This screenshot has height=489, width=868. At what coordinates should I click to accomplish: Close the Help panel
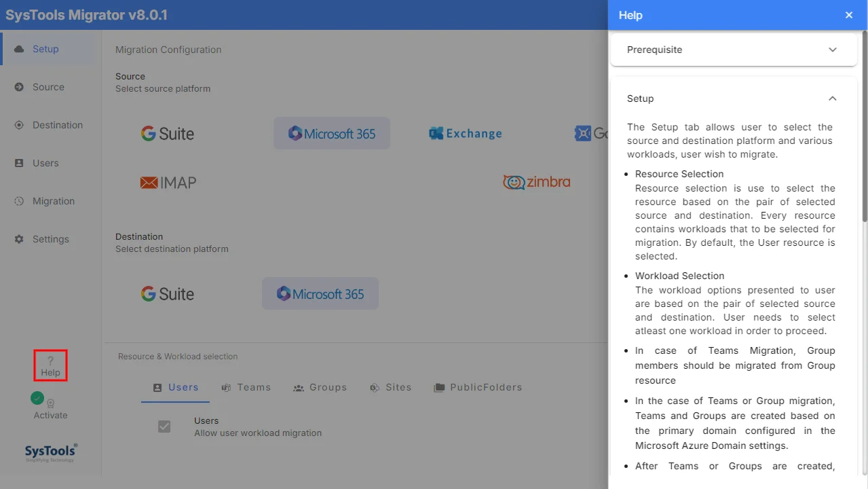click(x=849, y=15)
